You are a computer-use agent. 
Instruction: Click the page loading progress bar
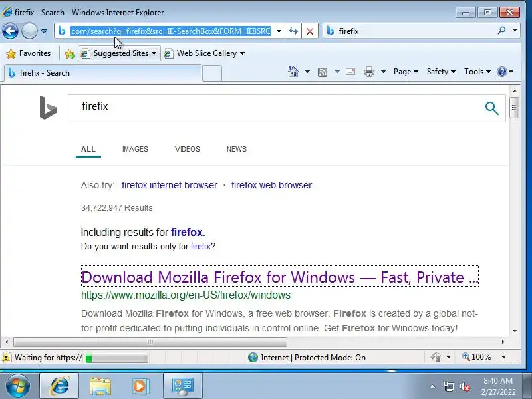(117, 358)
